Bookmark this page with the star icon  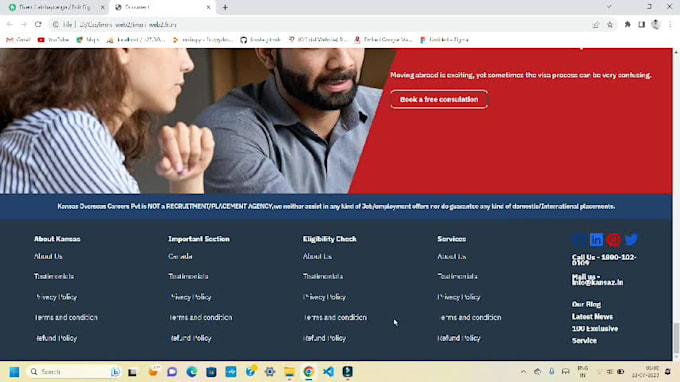click(610, 25)
